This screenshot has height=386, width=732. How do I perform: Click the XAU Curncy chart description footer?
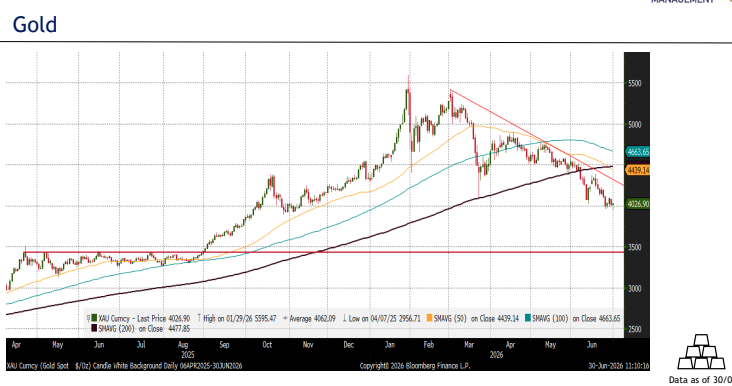click(x=124, y=366)
